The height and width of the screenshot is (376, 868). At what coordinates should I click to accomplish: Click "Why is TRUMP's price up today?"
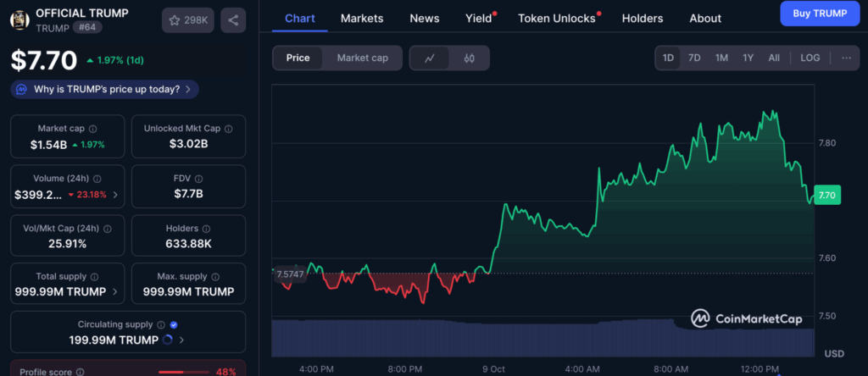coord(106,89)
